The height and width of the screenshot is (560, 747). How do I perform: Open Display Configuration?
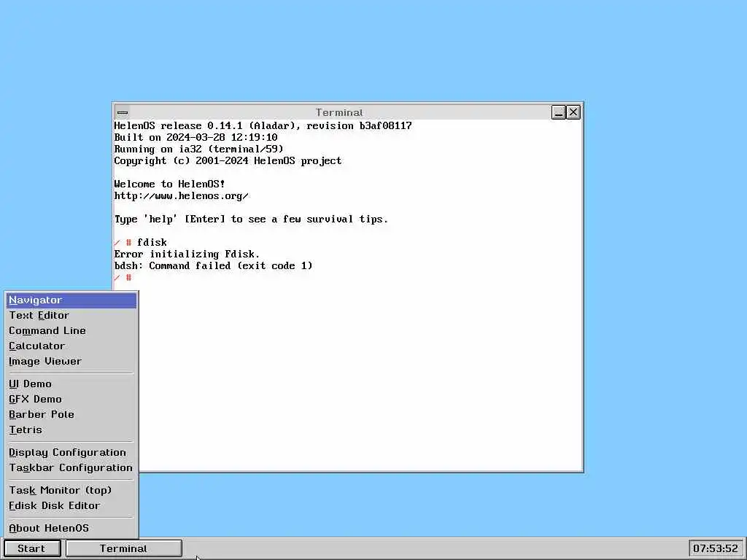coord(71,452)
